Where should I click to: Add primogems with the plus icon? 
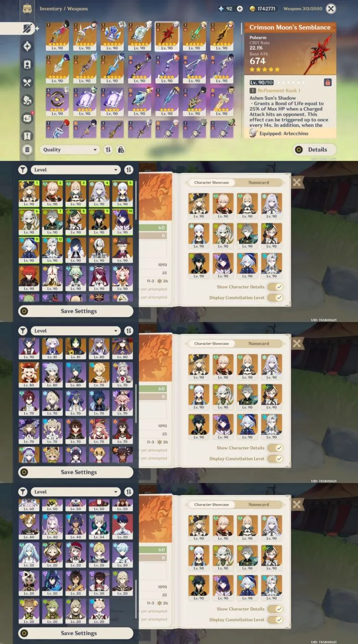(x=240, y=9)
